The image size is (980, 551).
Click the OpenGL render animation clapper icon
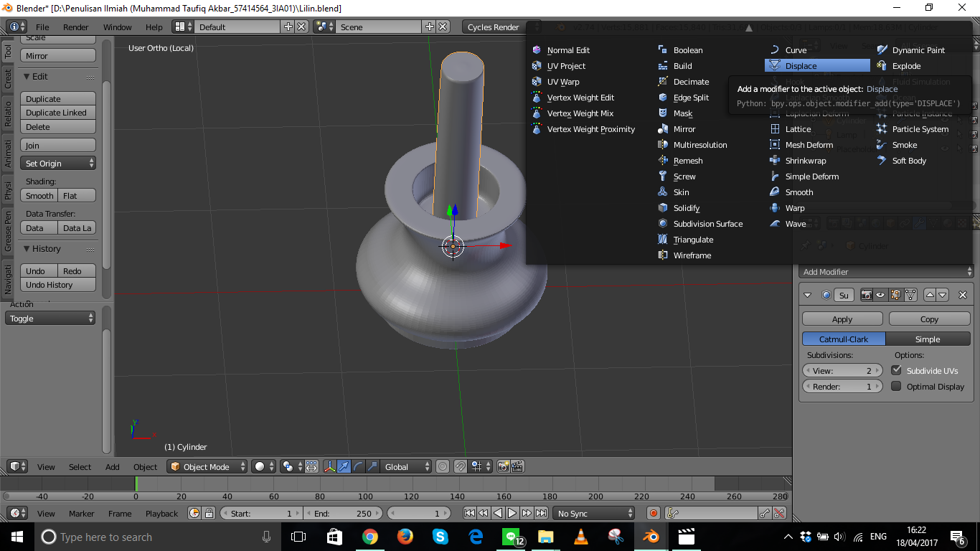[x=516, y=466]
